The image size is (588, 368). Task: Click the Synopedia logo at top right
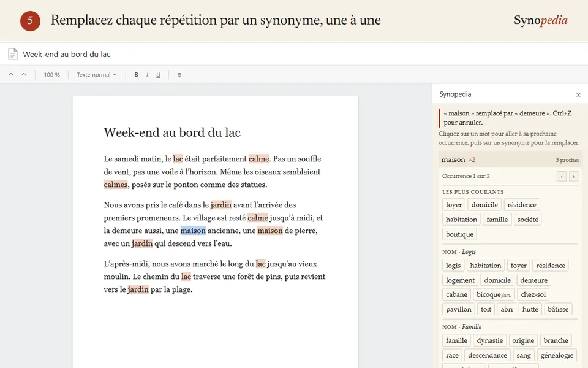[540, 20]
